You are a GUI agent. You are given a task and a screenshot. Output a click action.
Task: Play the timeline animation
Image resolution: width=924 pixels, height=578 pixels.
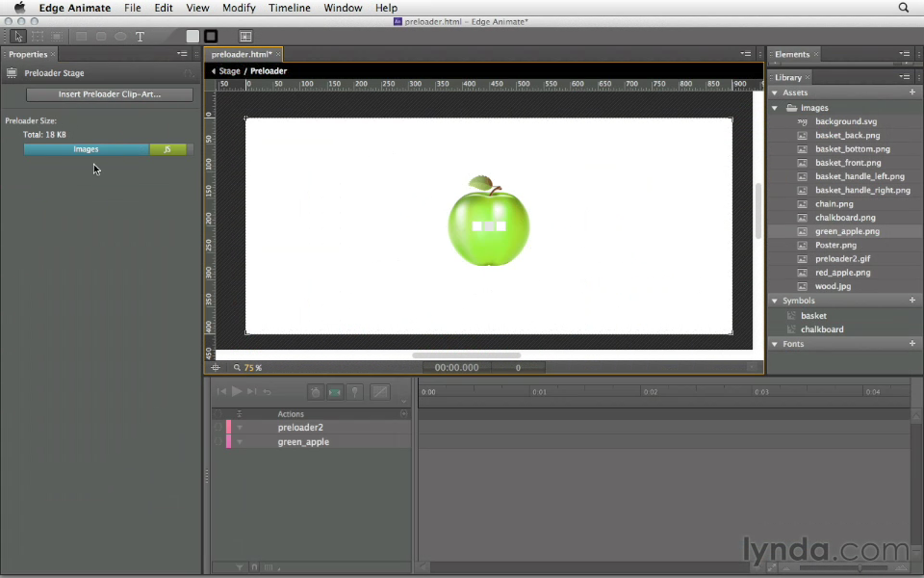[237, 392]
